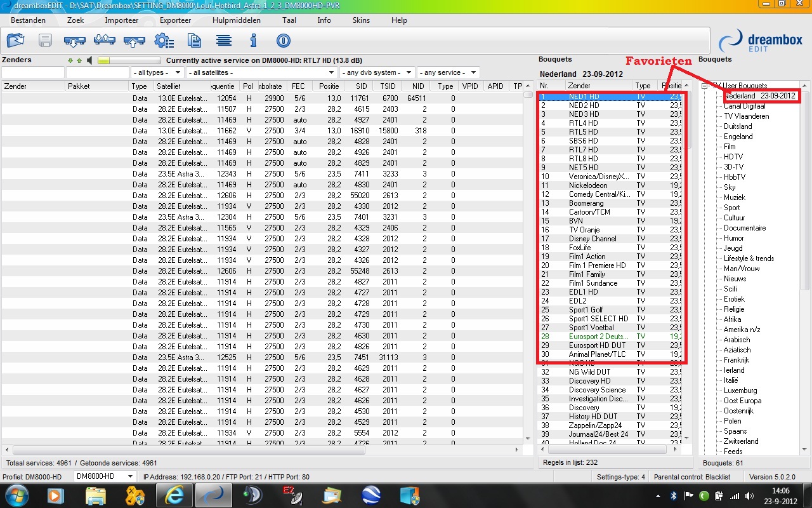Image resolution: width=812 pixels, height=508 pixels.
Task: Open Google Earth globe taskbar icon
Action: click(x=371, y=495)
